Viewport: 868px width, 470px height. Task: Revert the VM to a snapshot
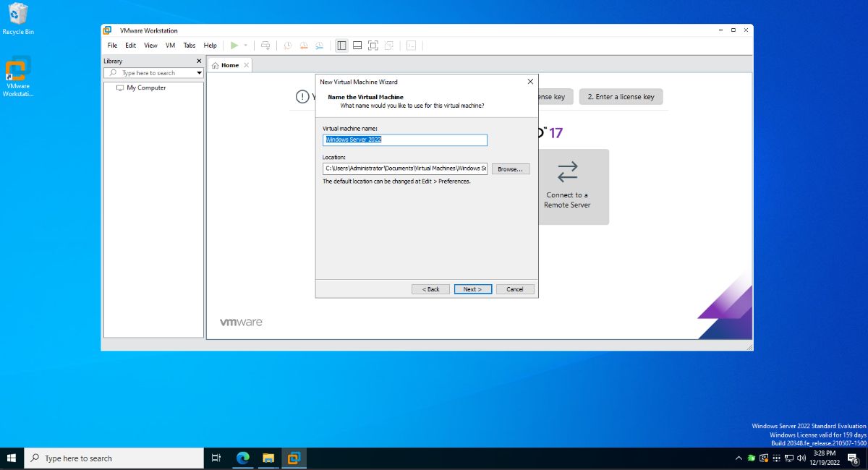[x=304, y=45]
